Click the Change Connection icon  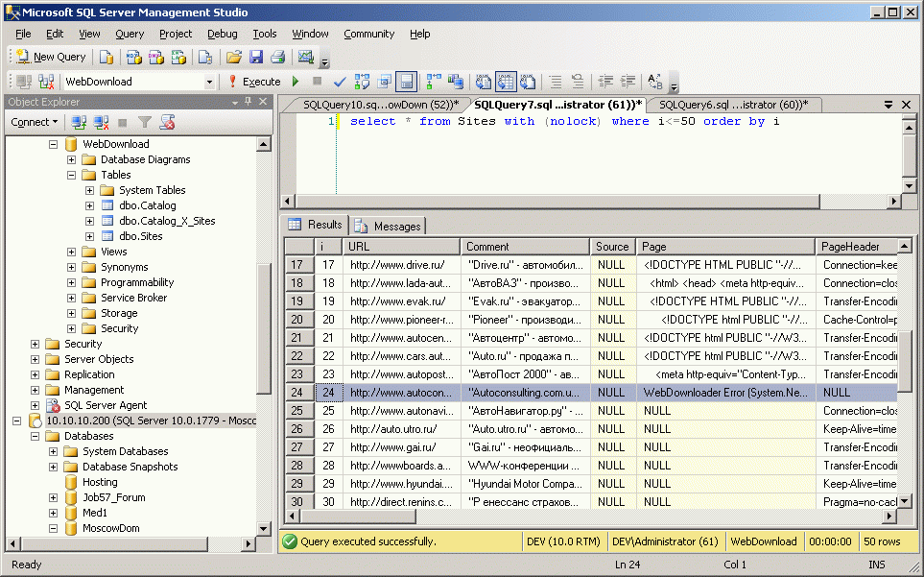coord(46,82)
